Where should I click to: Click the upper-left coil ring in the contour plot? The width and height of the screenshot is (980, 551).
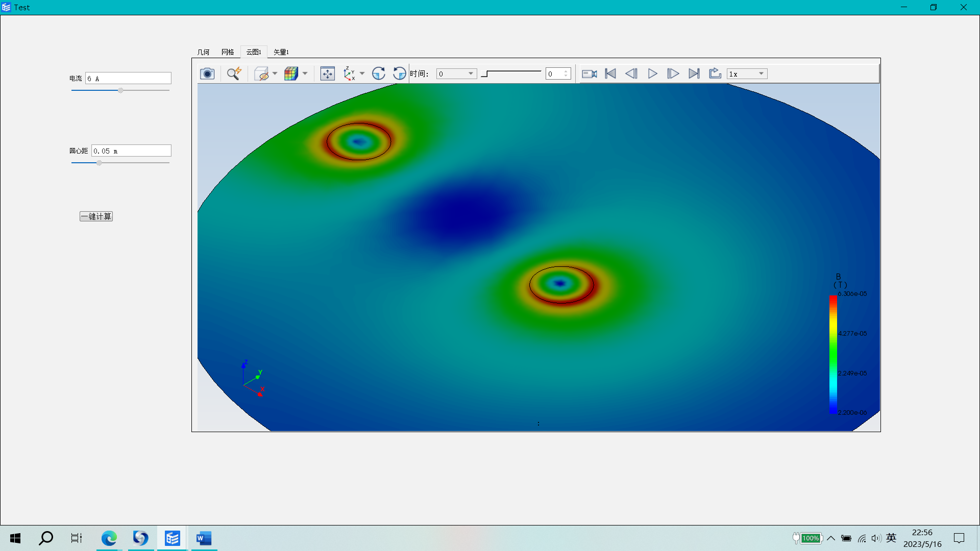(x=359, y=141)
